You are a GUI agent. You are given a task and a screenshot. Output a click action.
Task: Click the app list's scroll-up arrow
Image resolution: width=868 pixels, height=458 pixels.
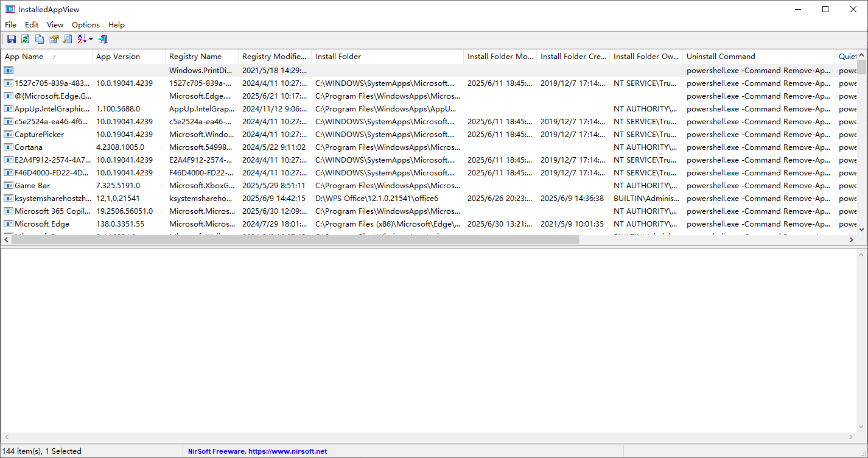861,55
